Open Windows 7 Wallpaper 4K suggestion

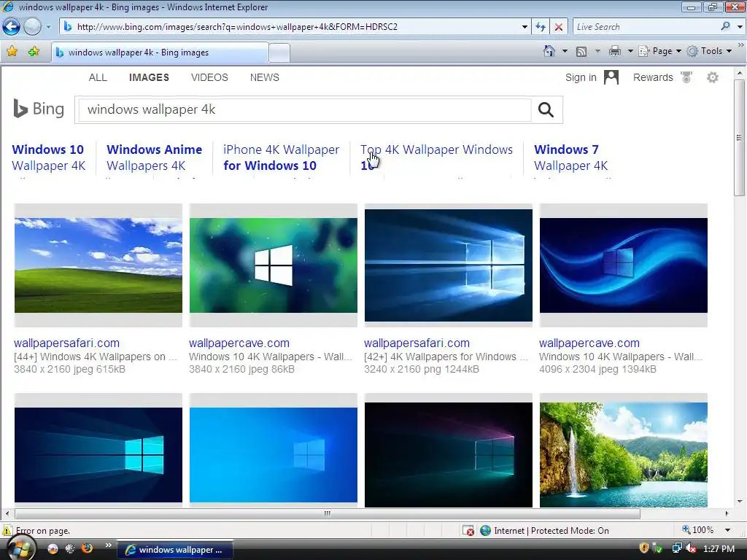click(570, 157)
